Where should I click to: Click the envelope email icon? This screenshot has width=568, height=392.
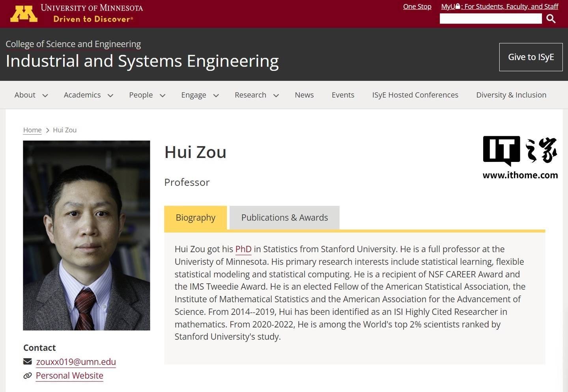click(28, 361)
